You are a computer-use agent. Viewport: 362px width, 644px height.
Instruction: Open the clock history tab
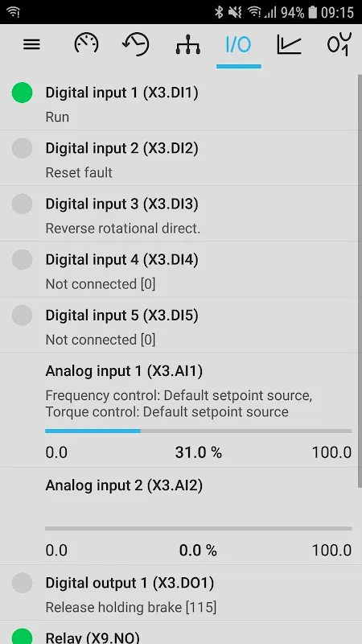tap(136, 44)
